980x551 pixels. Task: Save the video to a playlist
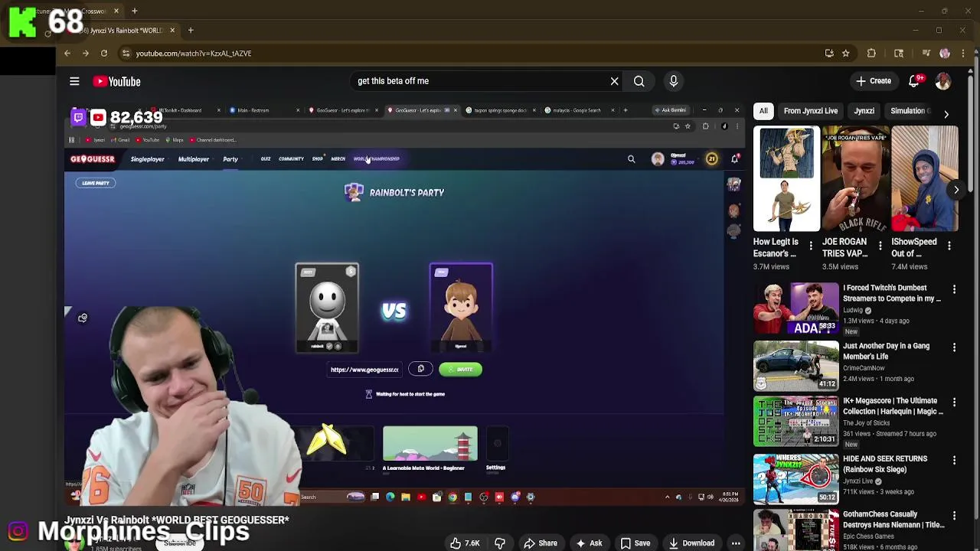(x=635, y=543)
